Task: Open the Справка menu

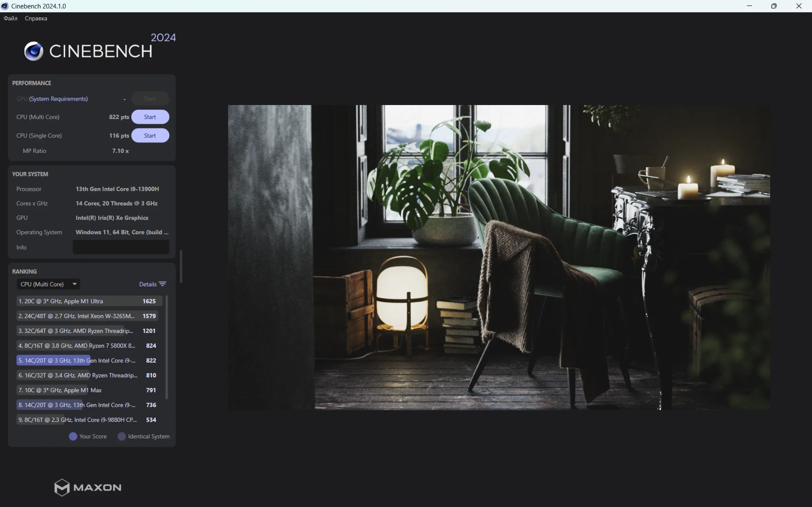Action: pos(36,19)
